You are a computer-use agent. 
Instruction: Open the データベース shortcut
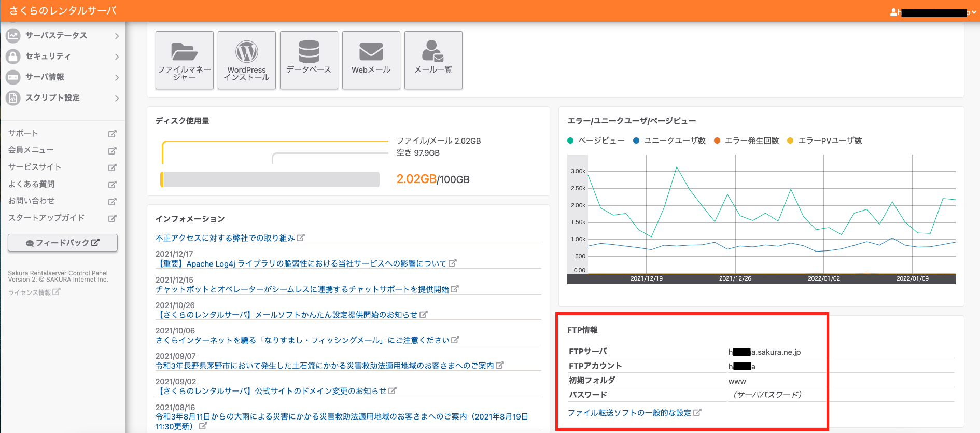pyautogui.click(x=309, y=60)
